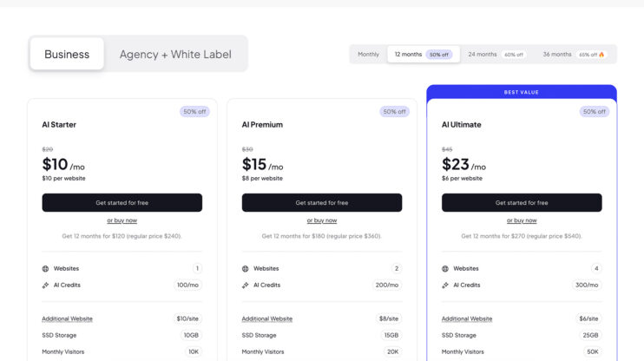Click 50% off badge on AI Premium card
The height and width of the screenshot is (361, 644).
[394, 112]
